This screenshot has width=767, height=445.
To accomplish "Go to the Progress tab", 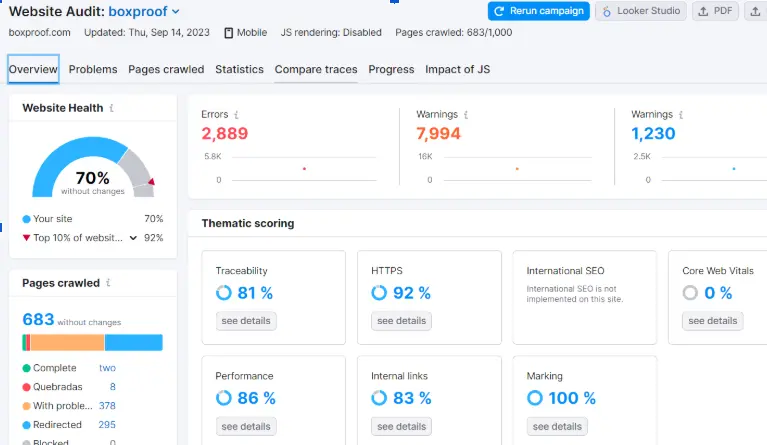I will point(391,69).
